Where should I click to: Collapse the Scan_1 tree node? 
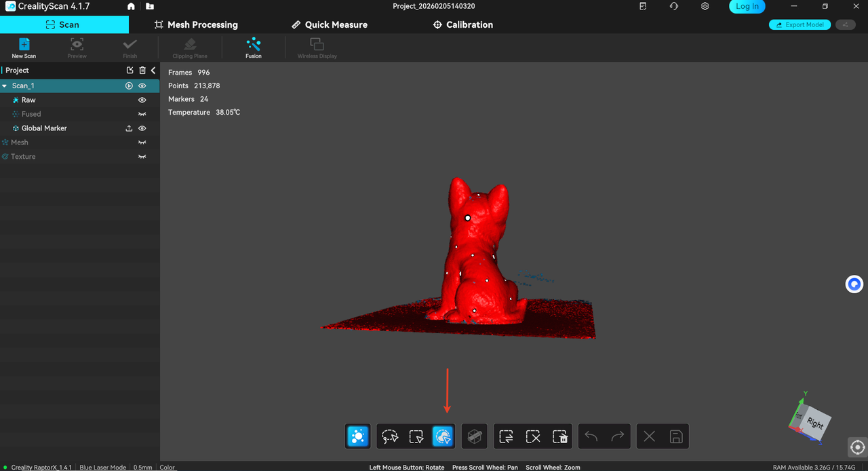pyautogui.click(x=5, y=86)
